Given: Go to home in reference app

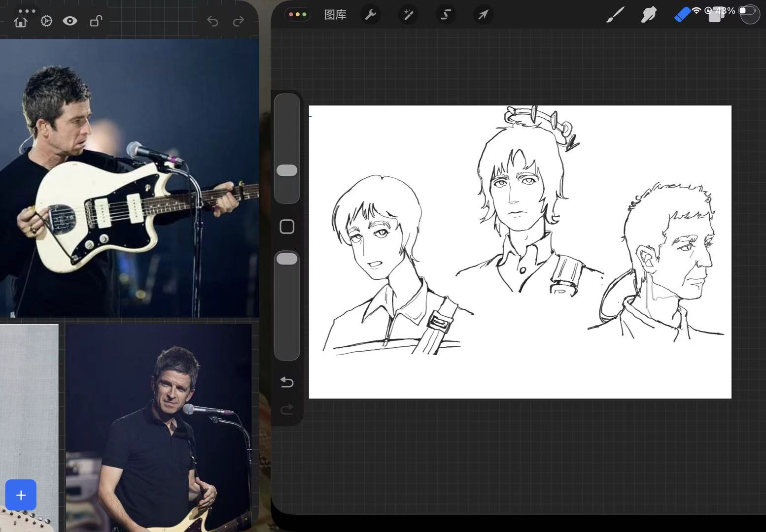Looking at the screenshot, I should [x=21, y=21].
